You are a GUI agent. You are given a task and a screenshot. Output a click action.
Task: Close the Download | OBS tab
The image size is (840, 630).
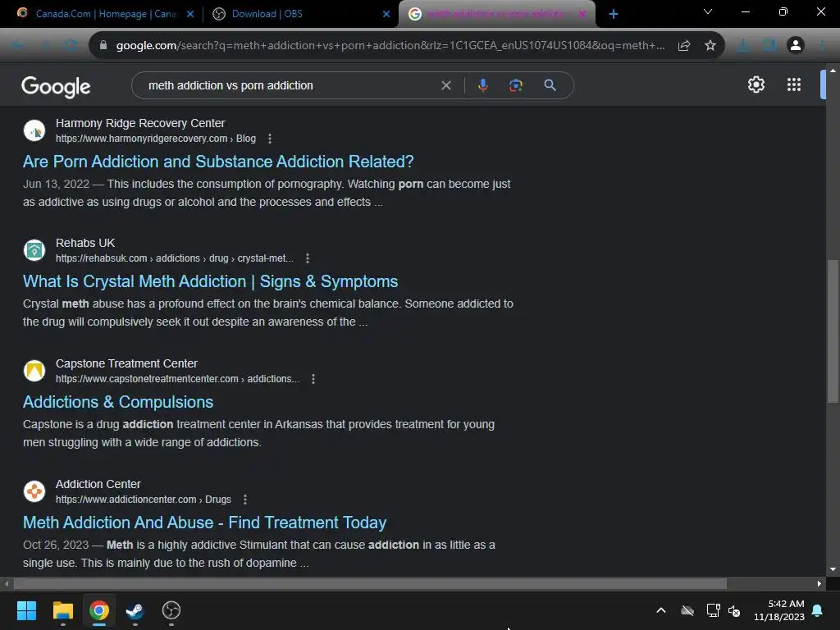pos(386,15)
